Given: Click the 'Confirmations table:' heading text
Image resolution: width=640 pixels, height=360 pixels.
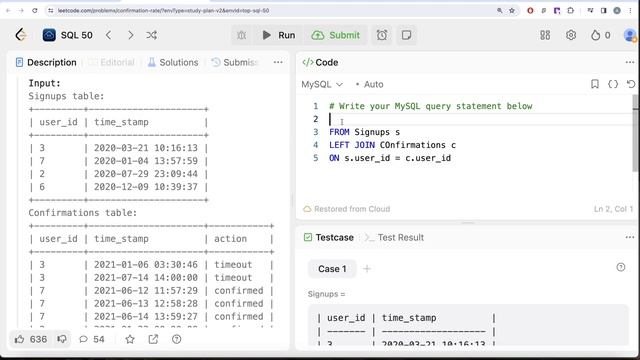Looking at the screenshot, I should (82, 213).
